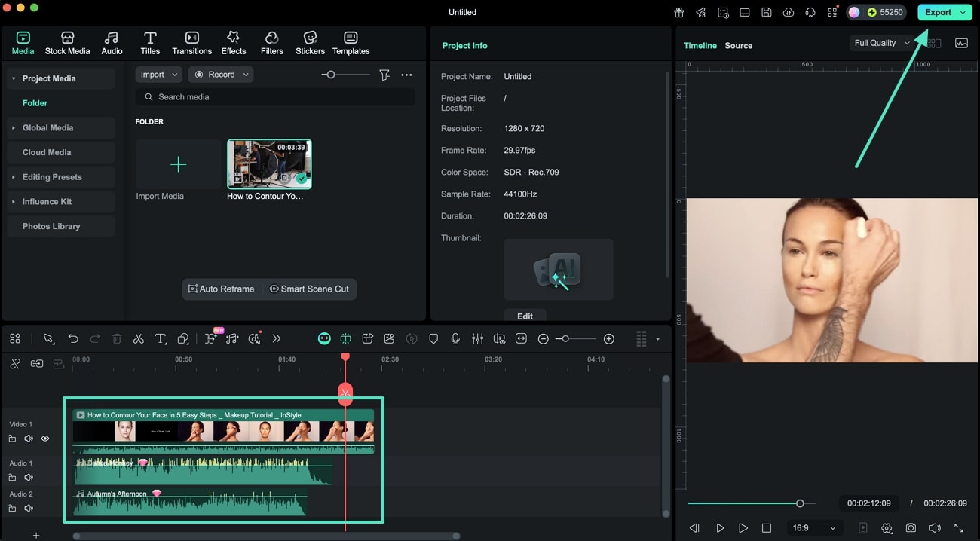Run Smart Scene Cut on the media
Viewport: 980px width, 541px height.
coord(309,289)
